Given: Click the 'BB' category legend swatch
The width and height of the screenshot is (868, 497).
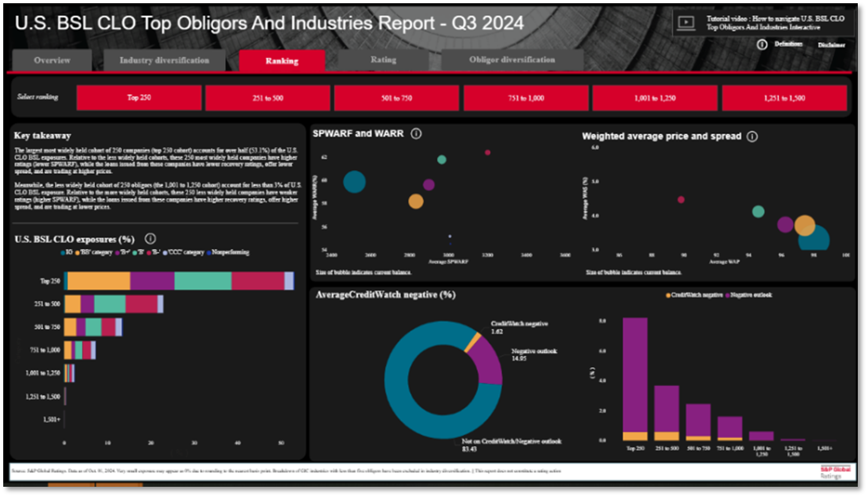Looking at the screenshot, I should coord(77,253).
